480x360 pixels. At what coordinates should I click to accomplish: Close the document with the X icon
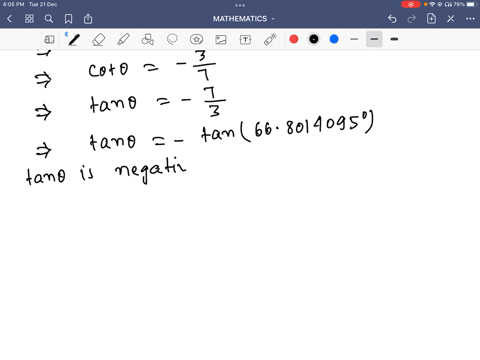451,19
